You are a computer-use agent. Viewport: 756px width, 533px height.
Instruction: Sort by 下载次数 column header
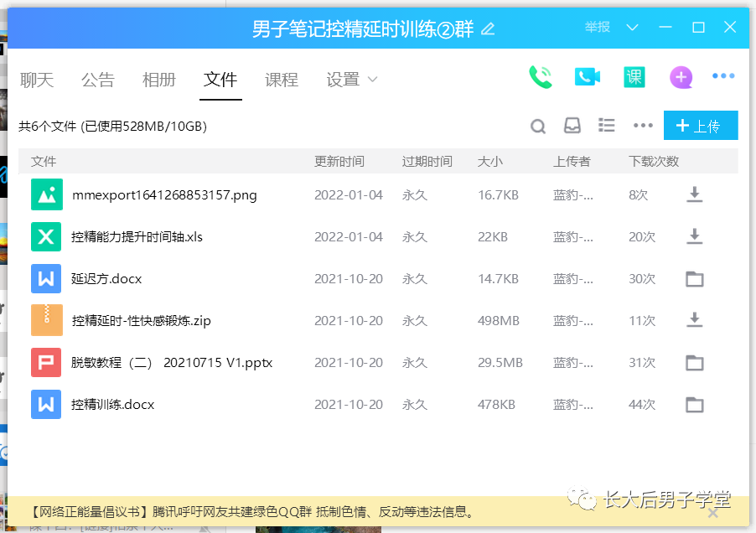coord(653,162)
